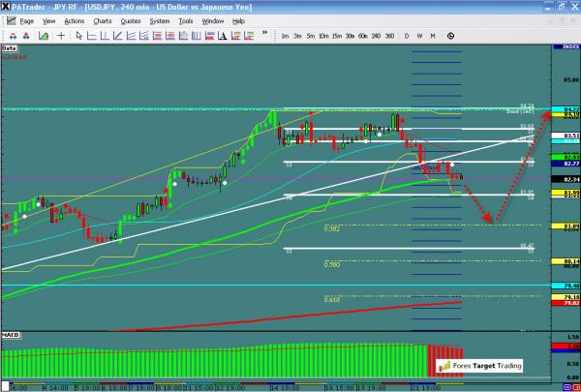Switch chart to 240 minute timeframe
The width and height of the screenshot is (581, 392).
375,36
